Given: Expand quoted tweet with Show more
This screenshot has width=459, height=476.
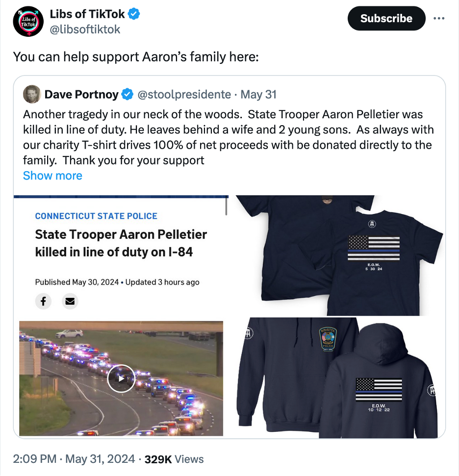Looking at the screenshot, I should pos(52,176).
